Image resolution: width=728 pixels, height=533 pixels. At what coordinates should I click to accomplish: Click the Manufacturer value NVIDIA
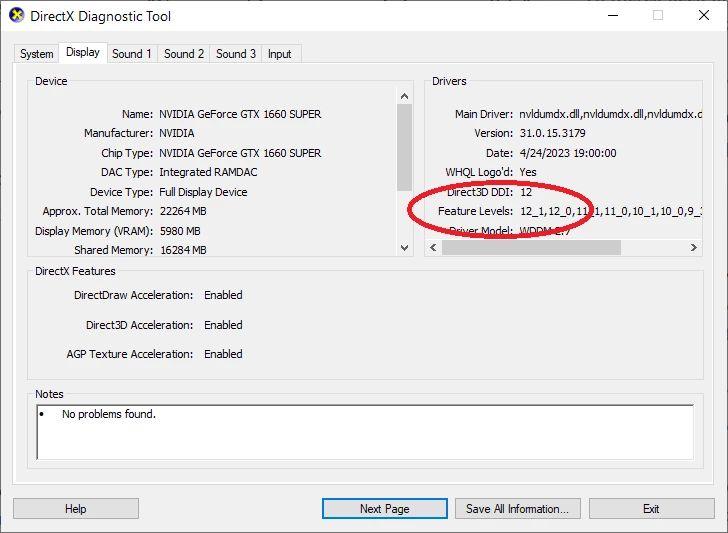[x=177, y=133]
